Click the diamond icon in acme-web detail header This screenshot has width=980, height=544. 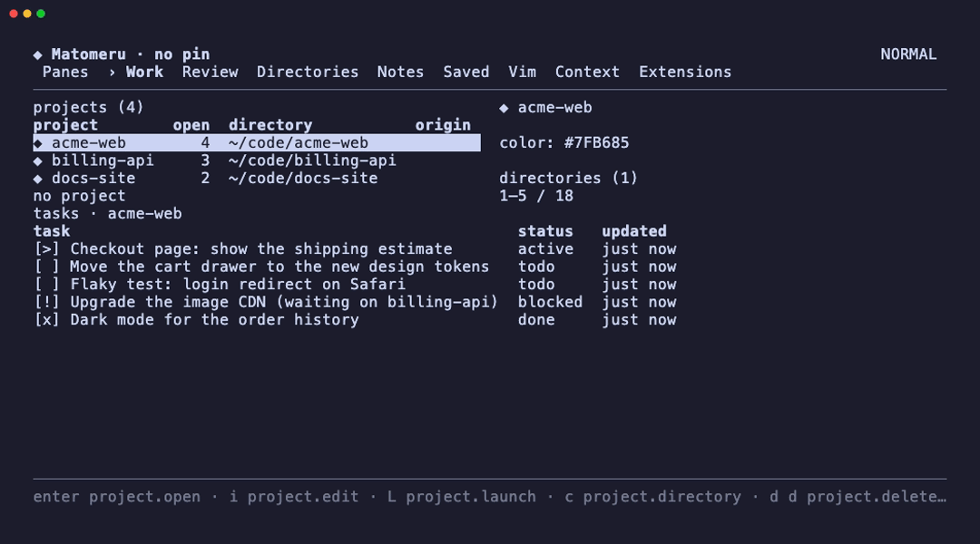(x=504, y=108)
